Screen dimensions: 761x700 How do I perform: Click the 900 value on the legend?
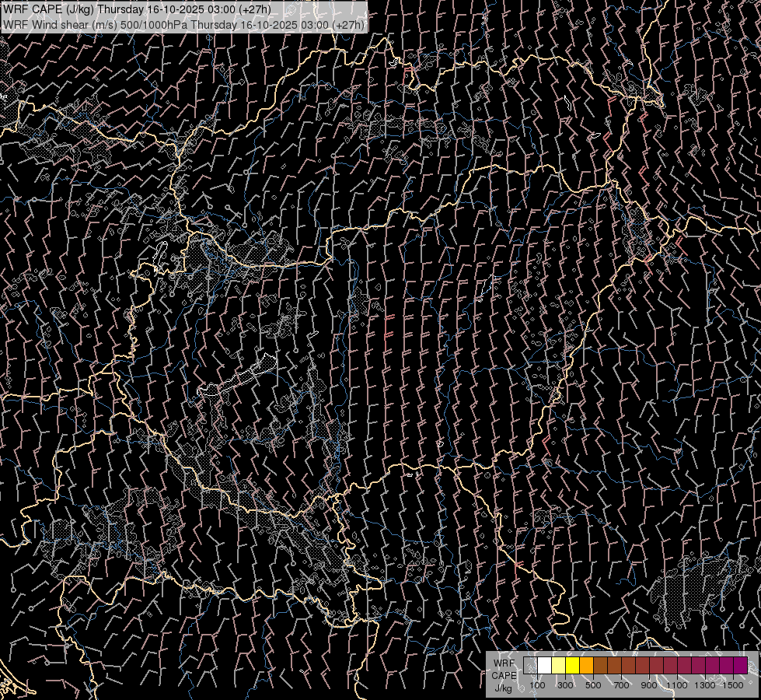649,685
